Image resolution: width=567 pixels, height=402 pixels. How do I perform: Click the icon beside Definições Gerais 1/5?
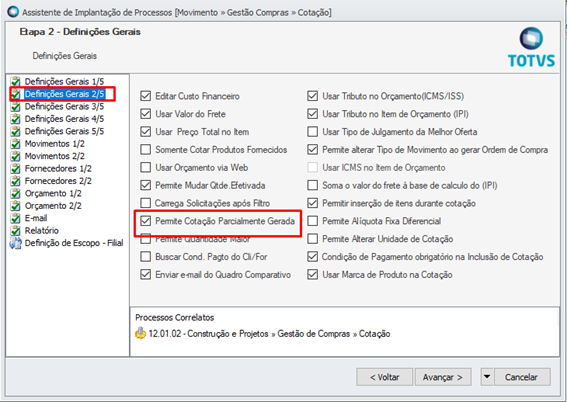pyautogui.click(x=15, y=82)
